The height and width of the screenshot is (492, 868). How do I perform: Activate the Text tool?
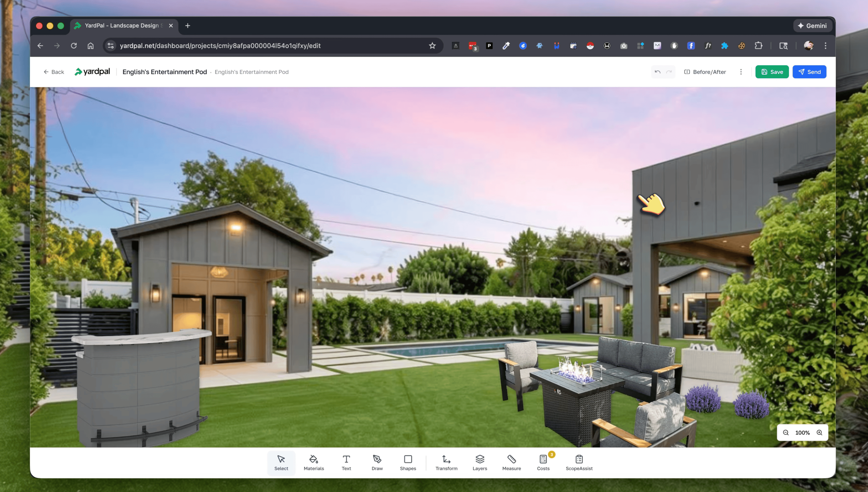coord(346,463)
